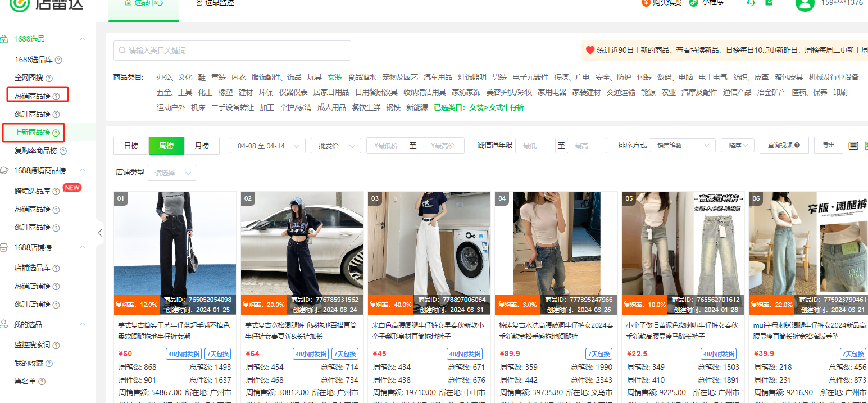Select the 日榜 daily ranking option

[x=131, y=146]
